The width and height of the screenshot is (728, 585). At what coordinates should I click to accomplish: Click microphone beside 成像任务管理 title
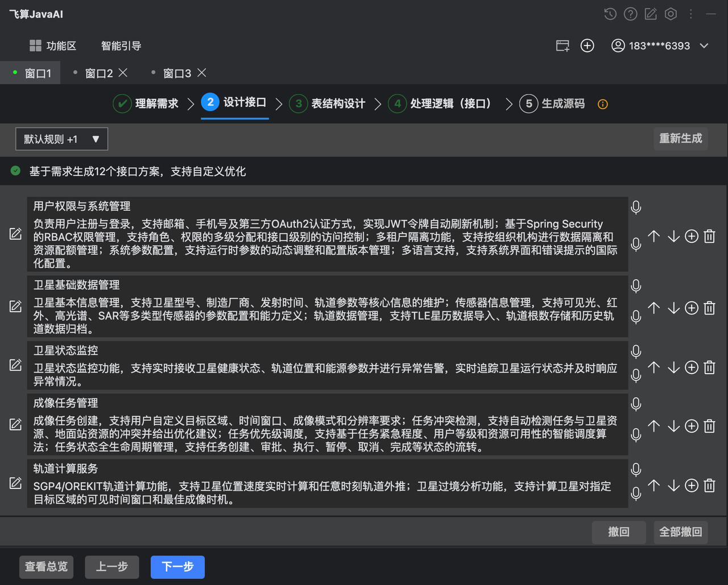pos(636,404)
